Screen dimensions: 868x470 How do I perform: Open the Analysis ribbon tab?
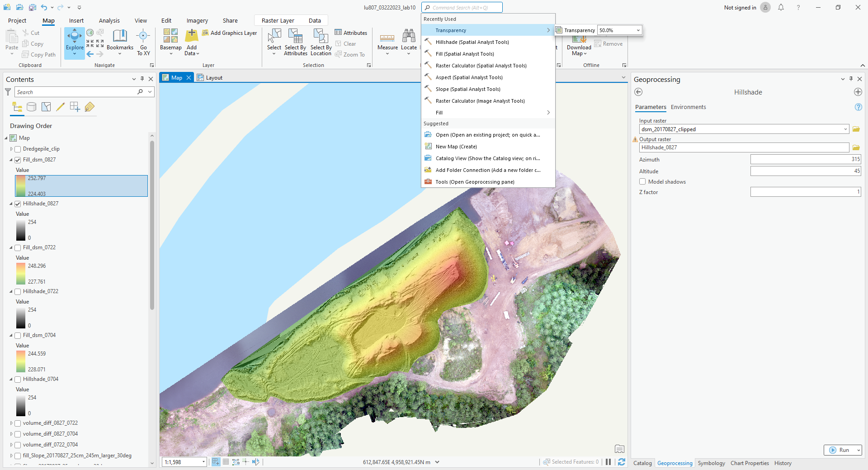[x=109, y=20]
